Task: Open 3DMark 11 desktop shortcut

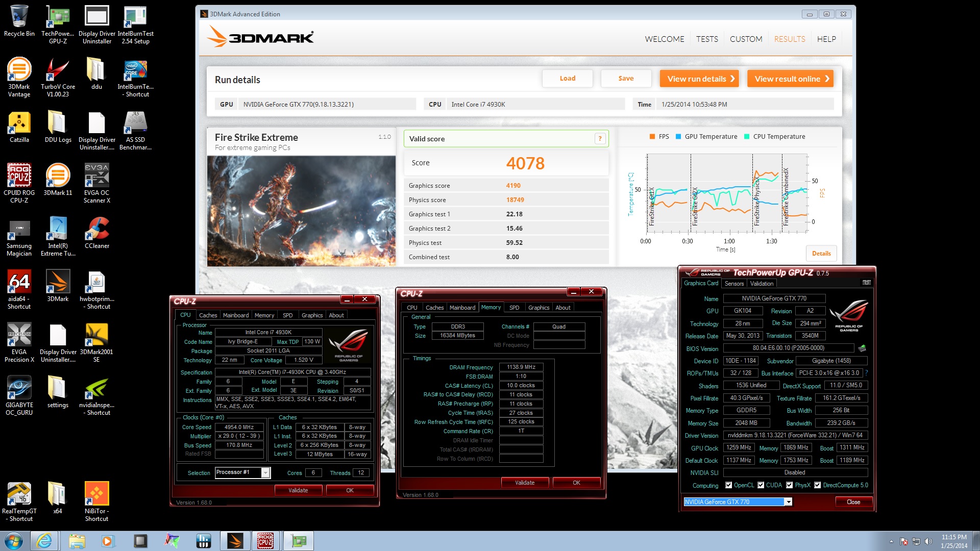Action: [x=58, y=180]
